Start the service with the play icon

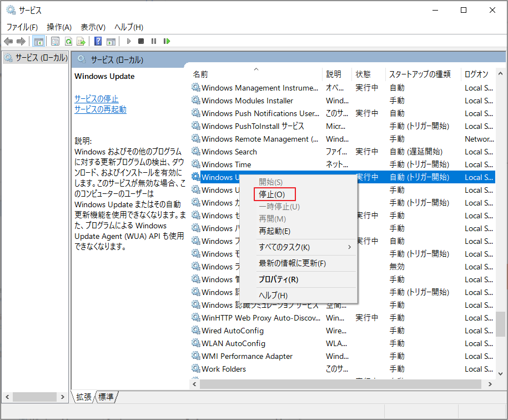(x=128, y=41)
